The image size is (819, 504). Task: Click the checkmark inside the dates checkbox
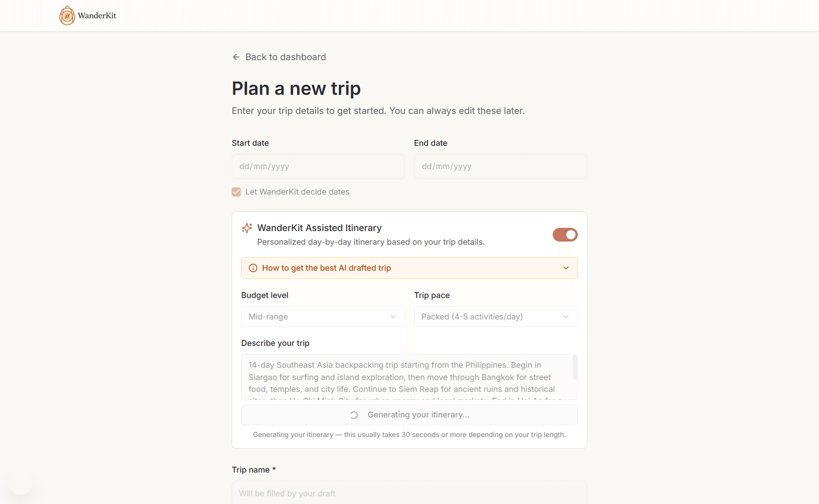(236, 192)
